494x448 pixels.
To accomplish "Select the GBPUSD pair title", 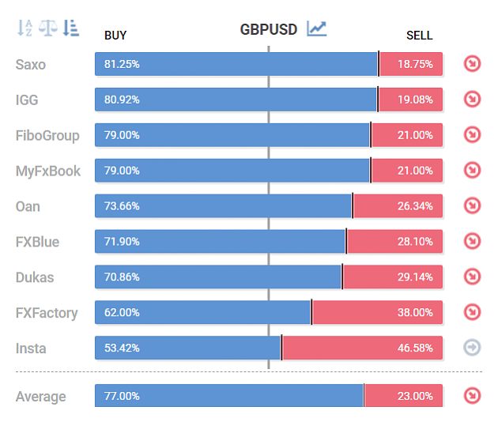I will [269, 29].
